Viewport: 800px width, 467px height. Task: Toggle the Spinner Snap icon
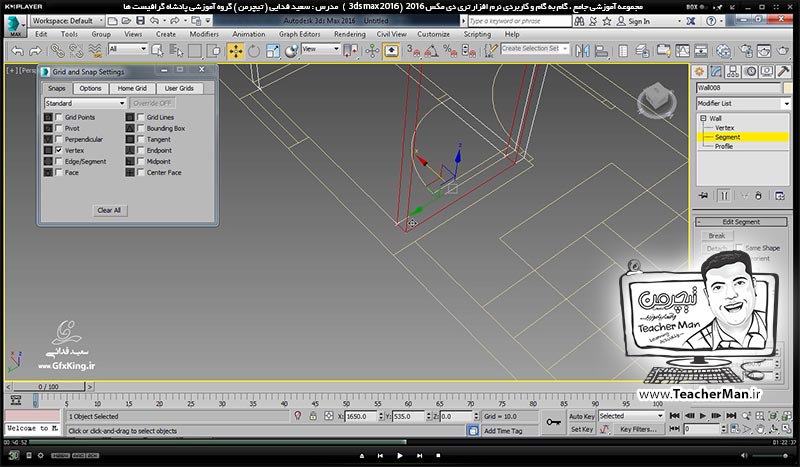pyautogui.click(x=469, y=51)
